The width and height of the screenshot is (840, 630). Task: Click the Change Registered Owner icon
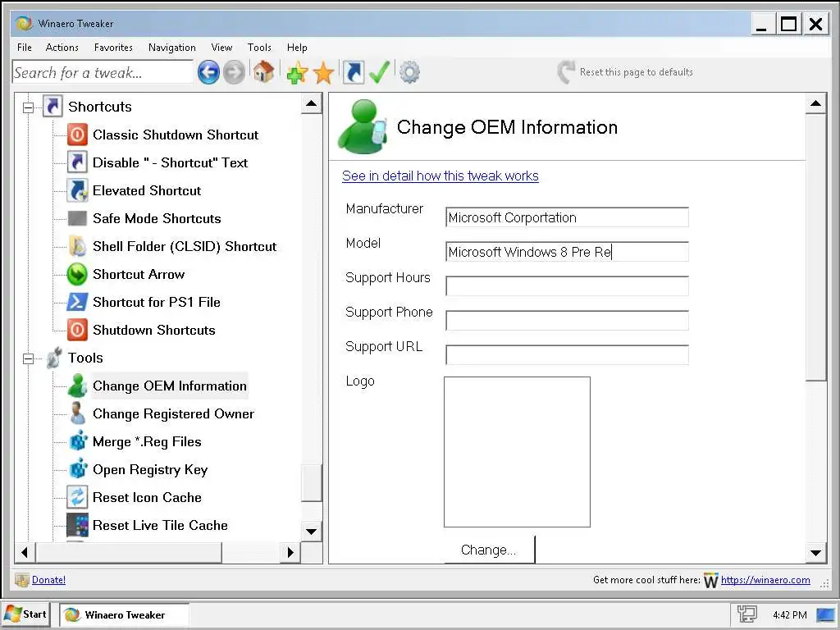point(77,413)
